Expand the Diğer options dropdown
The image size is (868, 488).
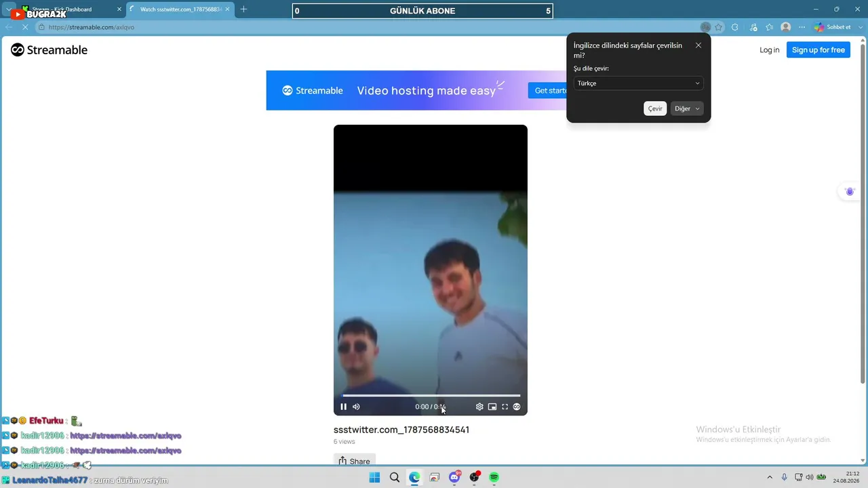point(687,108)
